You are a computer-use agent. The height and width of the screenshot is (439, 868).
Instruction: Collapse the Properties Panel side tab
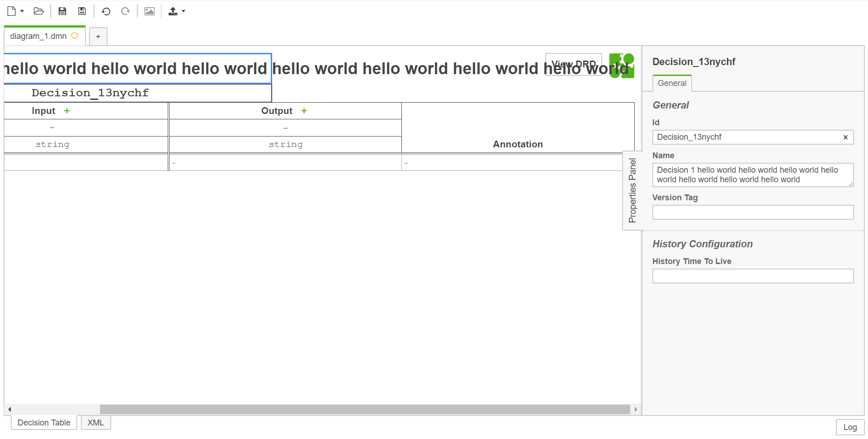[x=632, y=190]
